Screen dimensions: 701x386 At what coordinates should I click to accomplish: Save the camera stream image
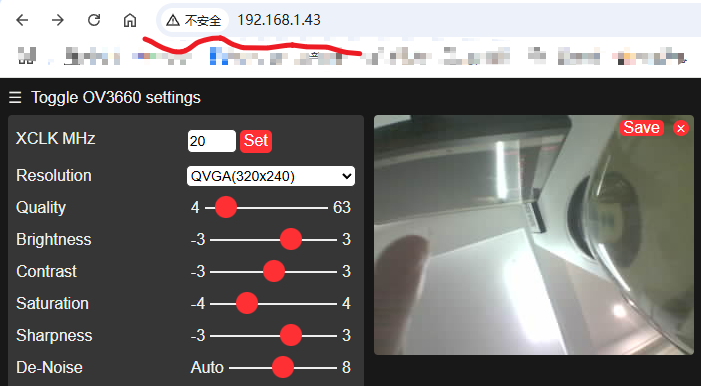point(642,128)
